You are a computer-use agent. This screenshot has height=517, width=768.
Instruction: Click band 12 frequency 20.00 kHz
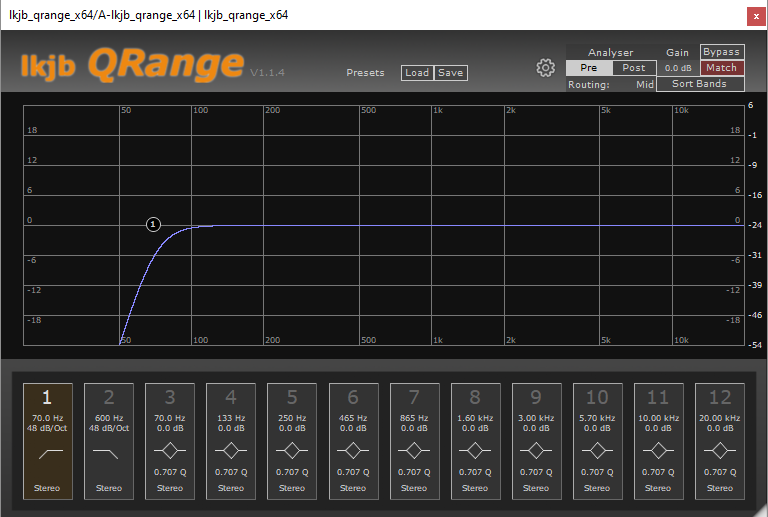[x=720, y=418]
